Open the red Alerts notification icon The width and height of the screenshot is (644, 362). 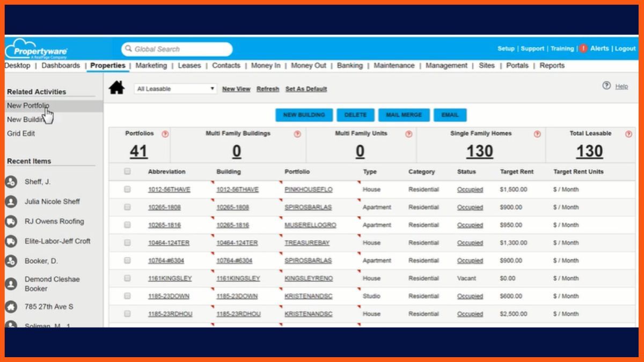tap(583, 48)
